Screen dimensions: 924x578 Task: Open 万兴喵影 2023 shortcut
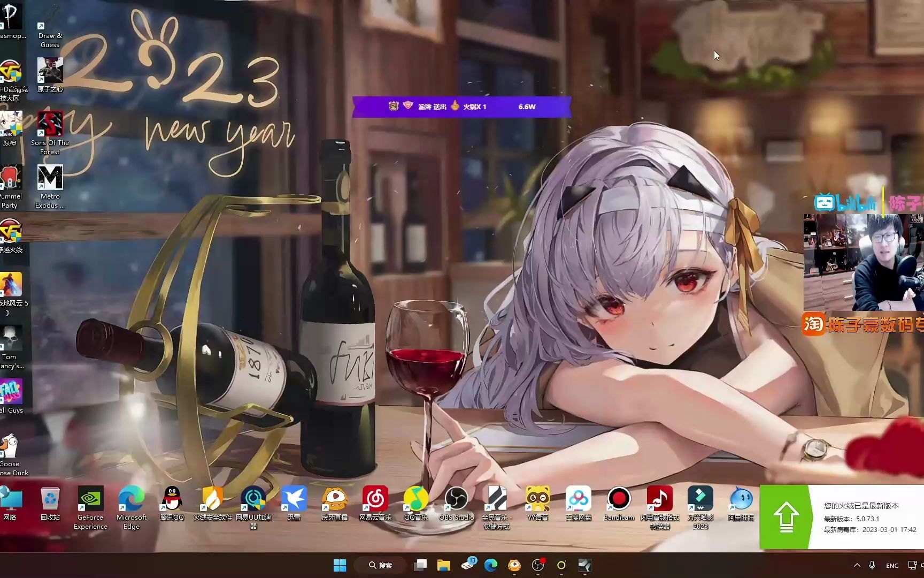[x=700, y=507]
